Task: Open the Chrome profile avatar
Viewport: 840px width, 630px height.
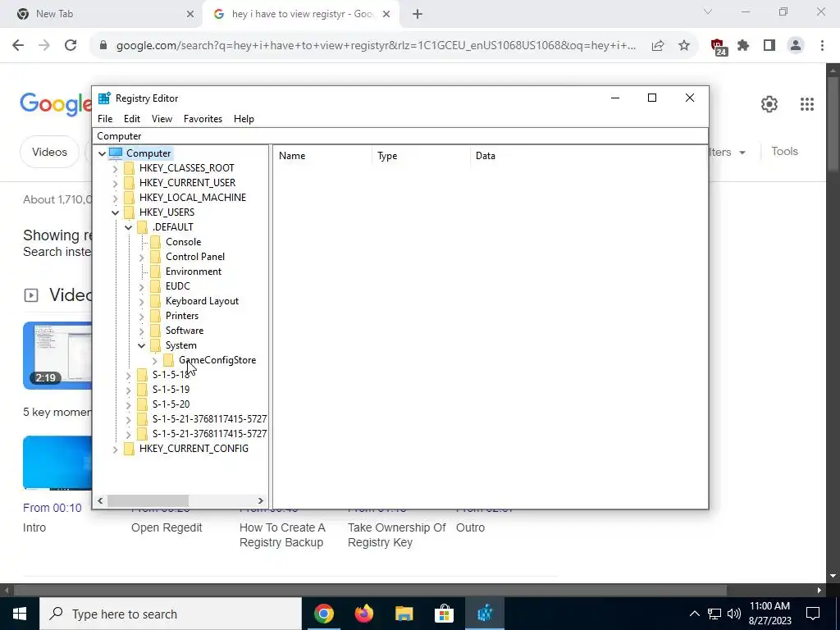Action: coord(796,46)
